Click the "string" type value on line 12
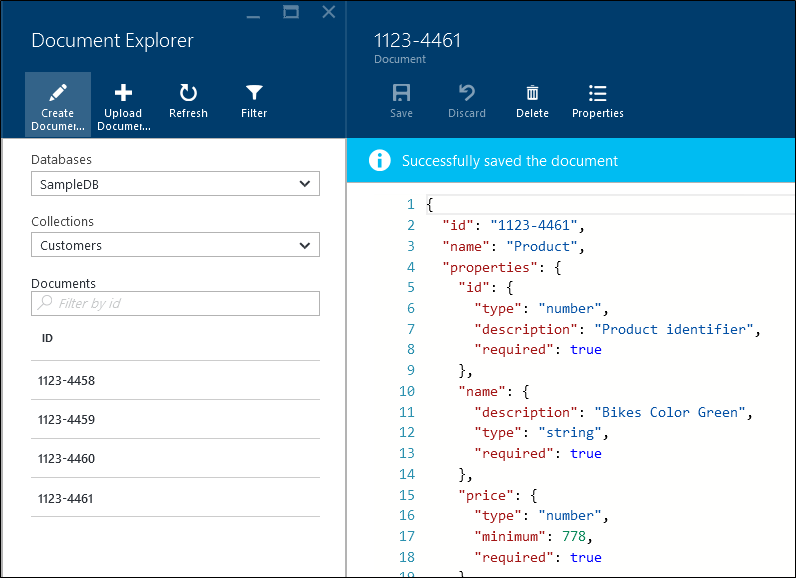Image resolution: width=796 pixels, height=578 pixels. pyautogui.click(x=570, y=433)
